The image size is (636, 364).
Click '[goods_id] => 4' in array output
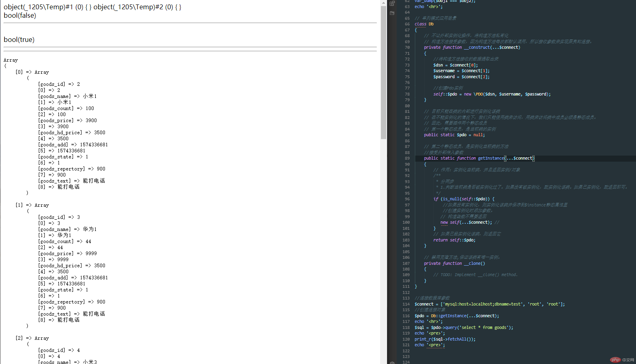(x=59, y=350)
